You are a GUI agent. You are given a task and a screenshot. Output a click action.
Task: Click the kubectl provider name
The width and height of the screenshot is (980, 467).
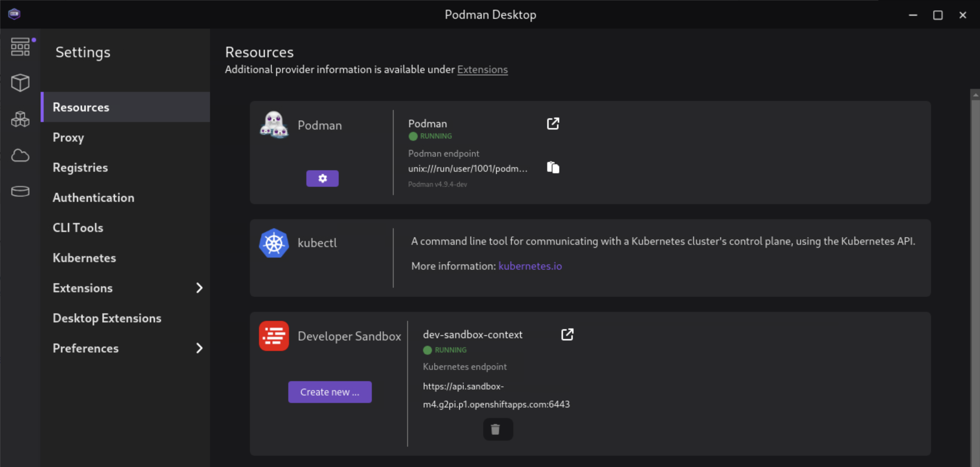pos(317,243)
